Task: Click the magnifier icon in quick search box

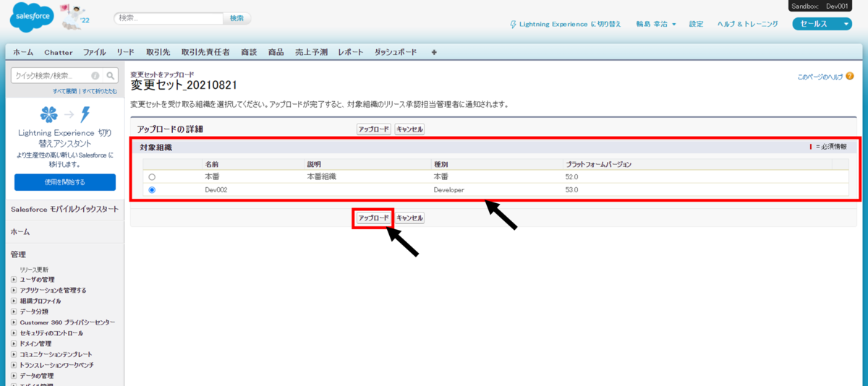Action: click(111, 75)
